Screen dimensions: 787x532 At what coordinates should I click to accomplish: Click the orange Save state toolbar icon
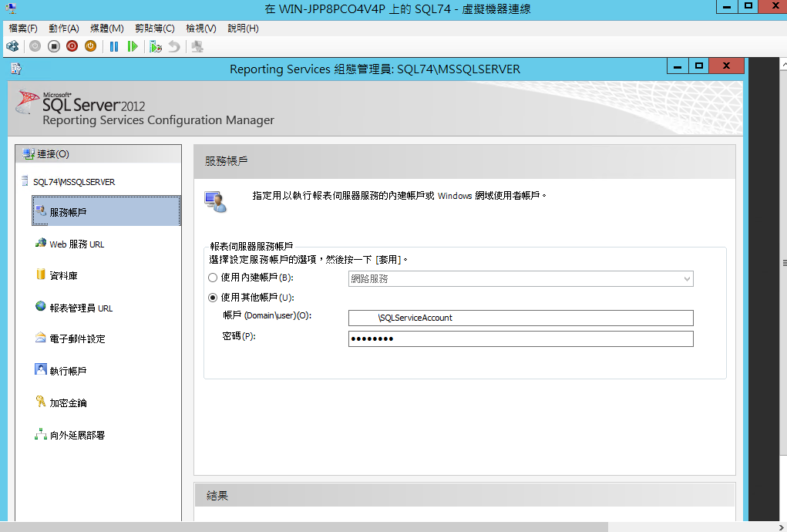90,47
